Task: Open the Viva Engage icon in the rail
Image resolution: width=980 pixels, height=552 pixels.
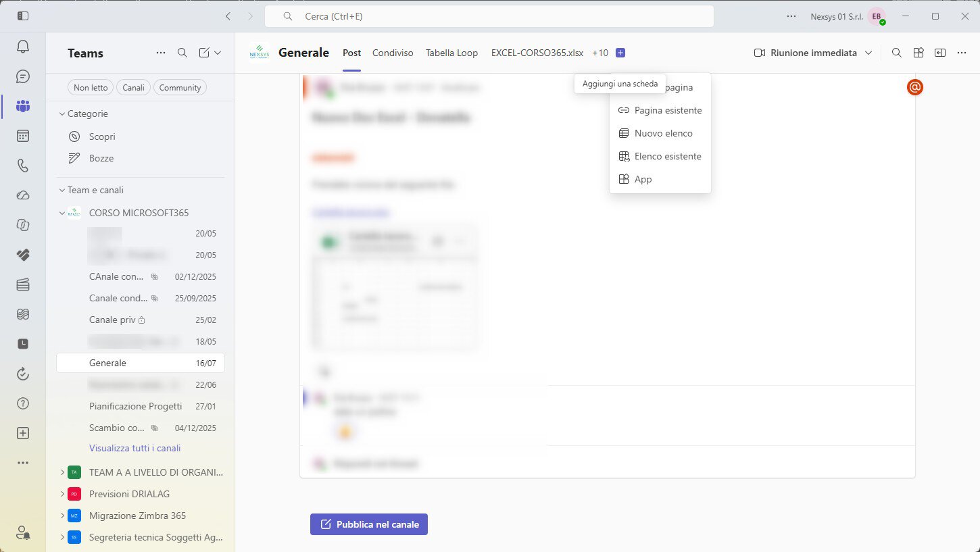Action: pos(23,314)
